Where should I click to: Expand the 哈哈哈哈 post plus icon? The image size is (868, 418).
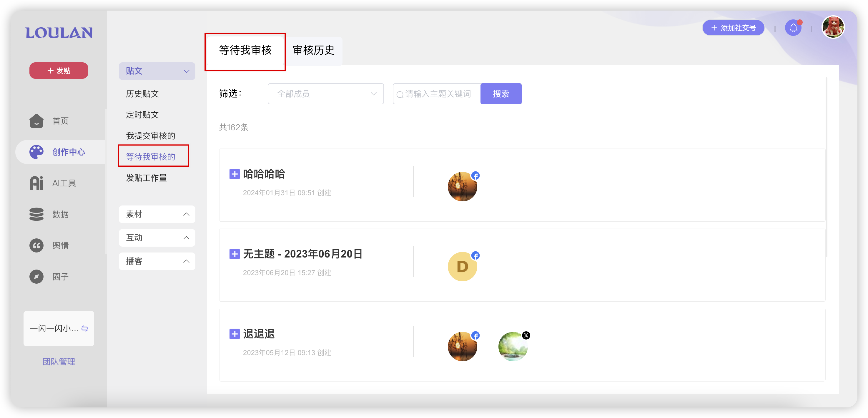pos(235,174)
